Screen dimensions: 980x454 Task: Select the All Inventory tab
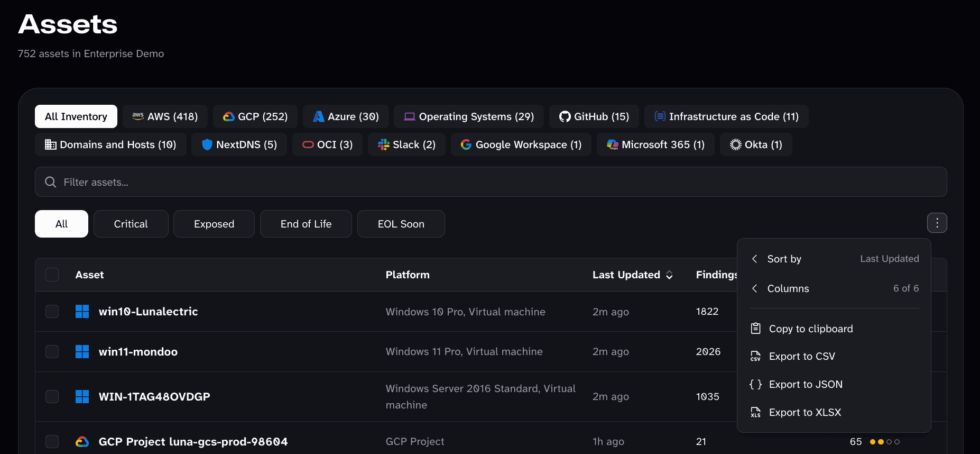76,116
